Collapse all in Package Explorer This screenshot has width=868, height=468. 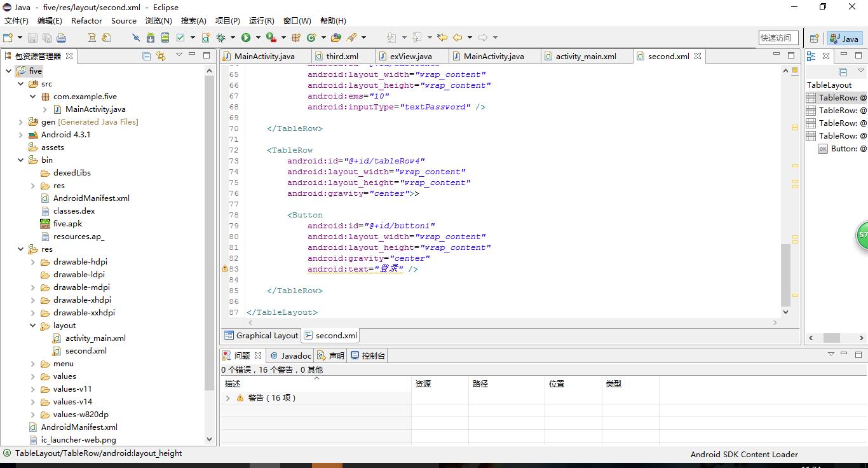pos(147,56)
